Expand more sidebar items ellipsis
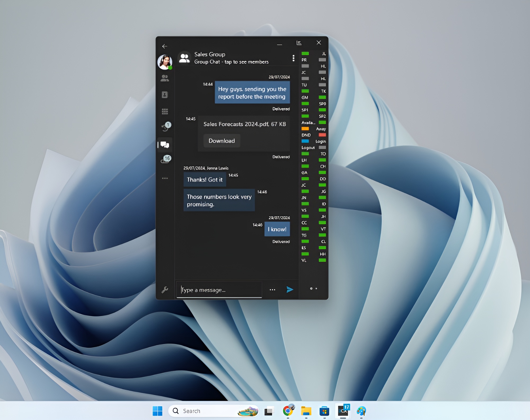The width and height of the screenshot is (530, 420). (165, 178)
